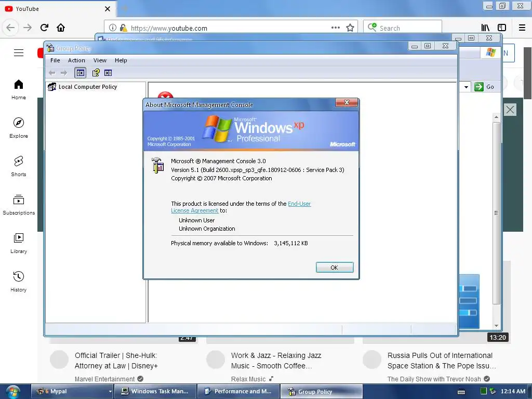Open the browser hamburger menu

[522, 28]
